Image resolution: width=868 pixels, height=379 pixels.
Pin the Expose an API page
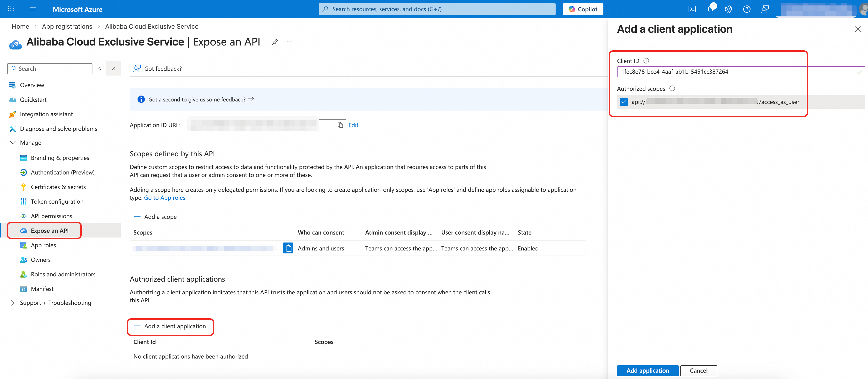tap(275, 42)
